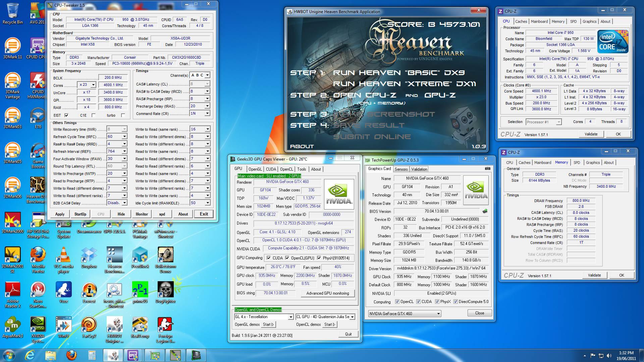
Task: Toggle DirectCompute 5.0 checkbox in GPU-Z
Action: coord(455,302)
